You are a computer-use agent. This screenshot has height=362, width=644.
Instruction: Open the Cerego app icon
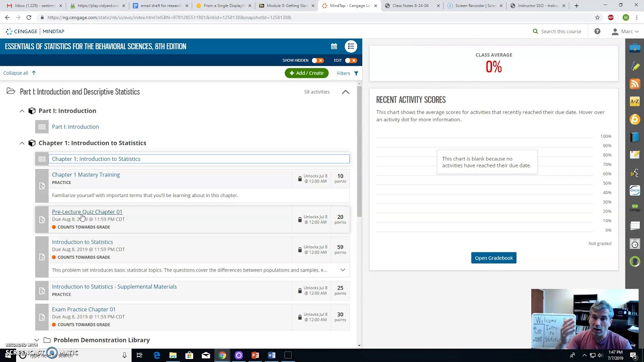click(635, 208)
